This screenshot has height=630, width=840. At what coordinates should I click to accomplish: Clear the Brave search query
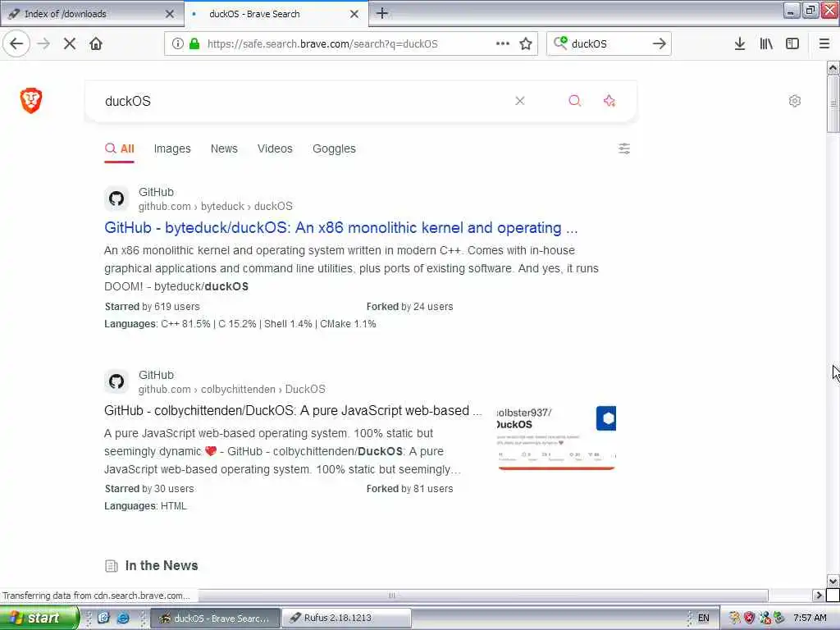pyautogui.click(x=519, y=101)
